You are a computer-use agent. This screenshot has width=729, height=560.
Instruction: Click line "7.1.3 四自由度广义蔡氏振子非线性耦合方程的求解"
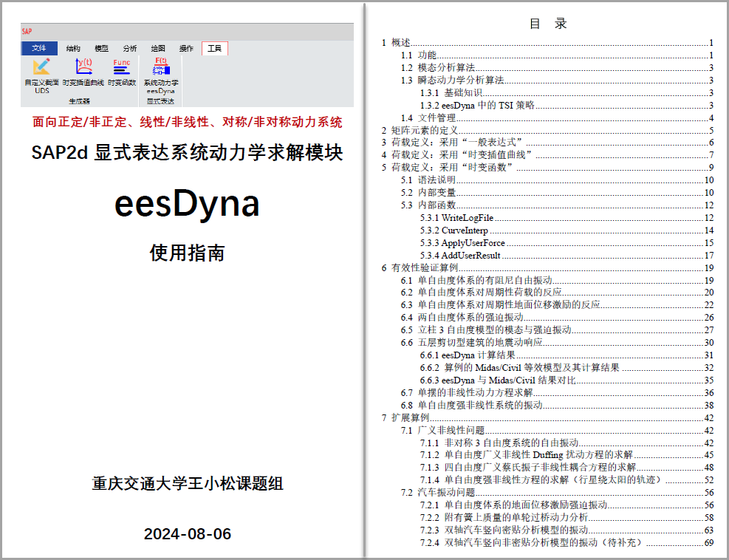(x=567, y=467)
